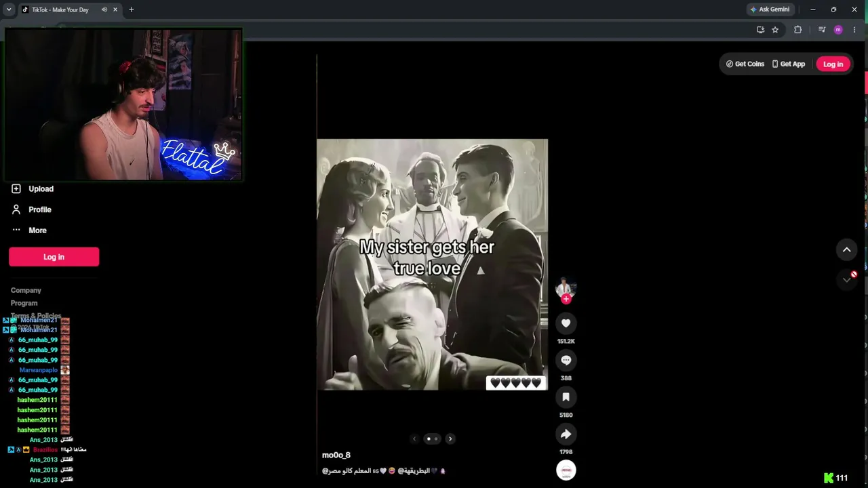
Task: Save the video using the bookmark icon
Action: pos(566,397)
